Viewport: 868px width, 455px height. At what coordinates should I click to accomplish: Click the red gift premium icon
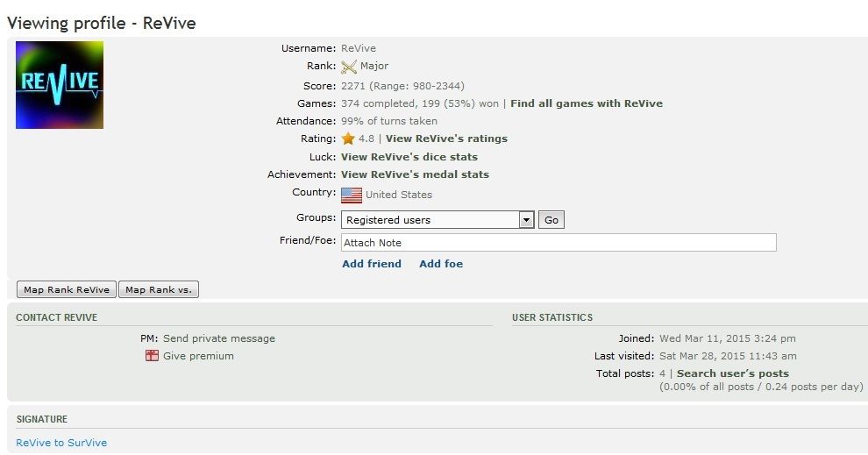tap(153, 356)
